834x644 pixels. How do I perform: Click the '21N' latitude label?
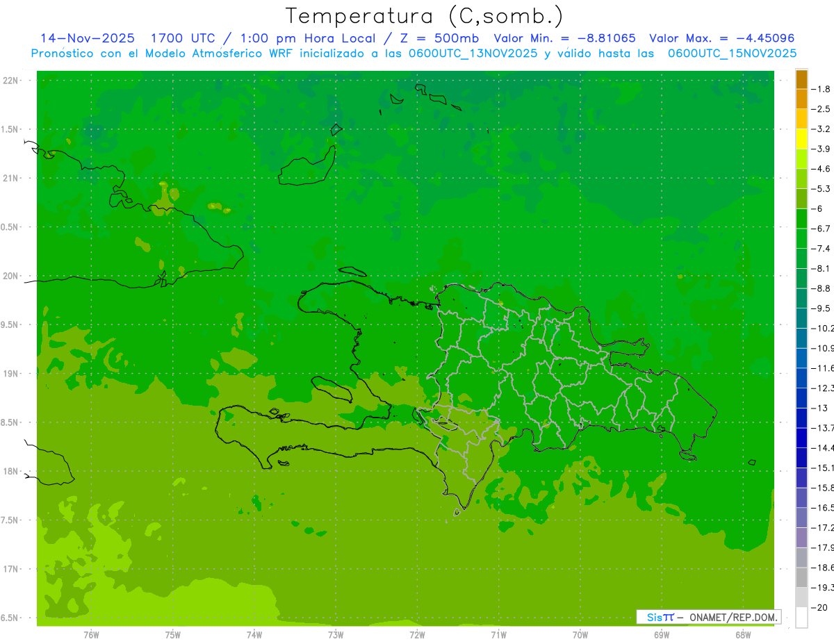10,178
